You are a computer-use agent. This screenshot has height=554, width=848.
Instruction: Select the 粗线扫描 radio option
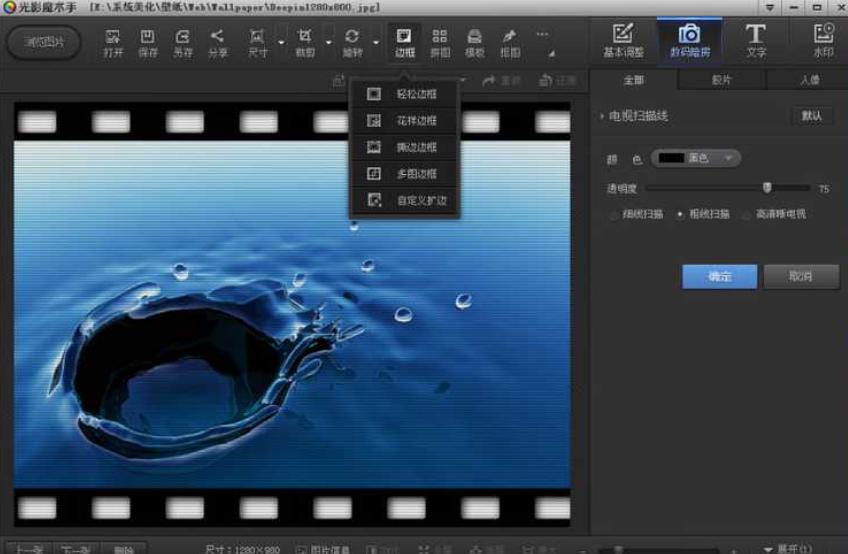(680, 214)
